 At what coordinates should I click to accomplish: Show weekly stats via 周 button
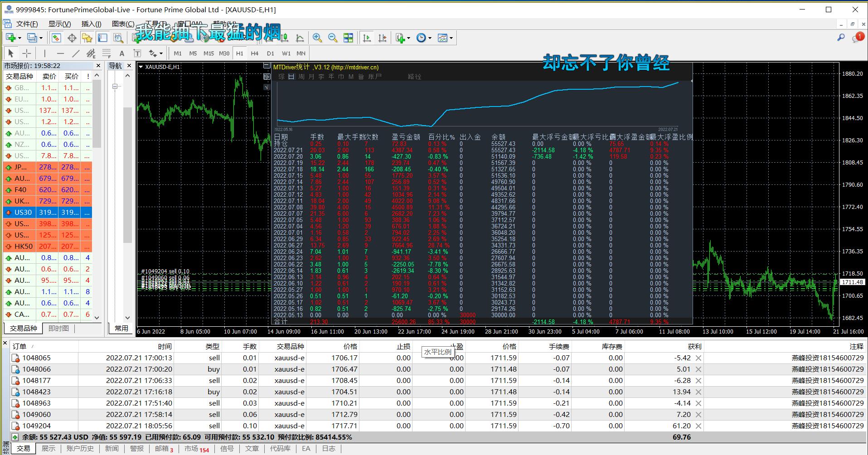301,77
